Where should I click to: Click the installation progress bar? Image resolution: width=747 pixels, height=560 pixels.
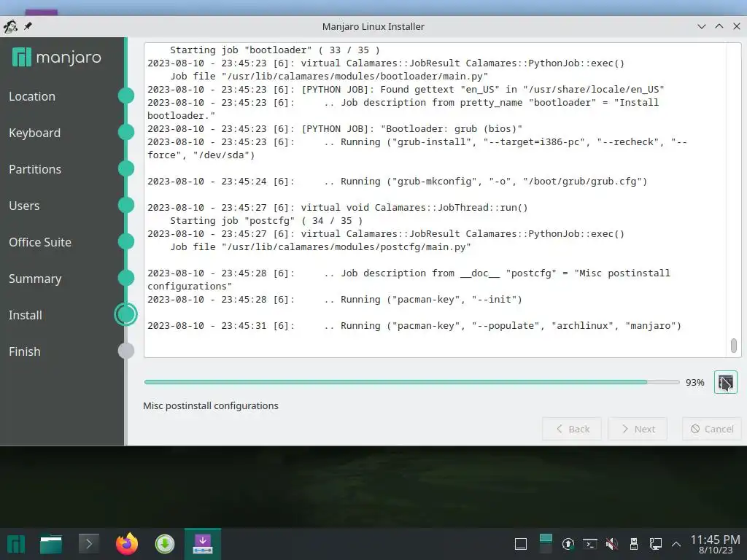(x=411, y=382)
